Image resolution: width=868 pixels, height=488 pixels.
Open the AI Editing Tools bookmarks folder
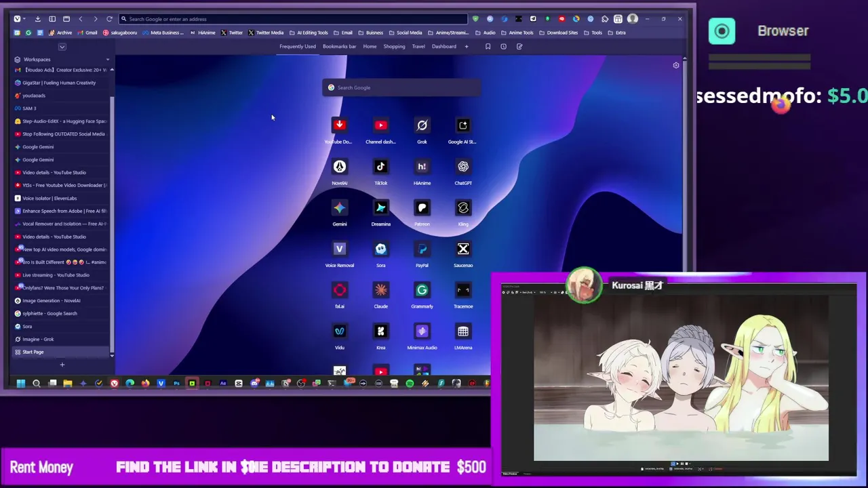[x=309, y=33]
